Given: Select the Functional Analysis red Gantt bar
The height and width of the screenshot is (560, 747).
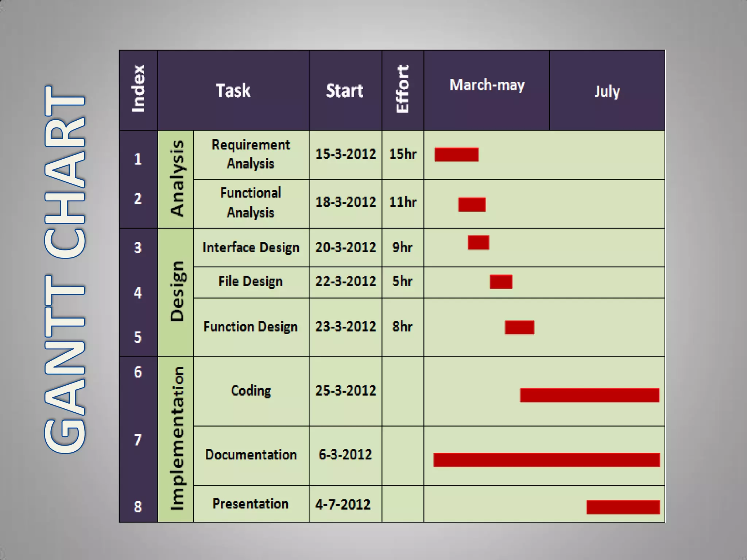Looking at the screenshot, I should (x=472, y=204).
